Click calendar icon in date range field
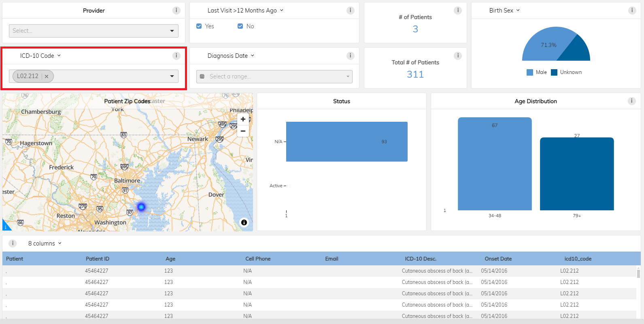The height and width of the screenshot is (324, 644). (202, 76)
